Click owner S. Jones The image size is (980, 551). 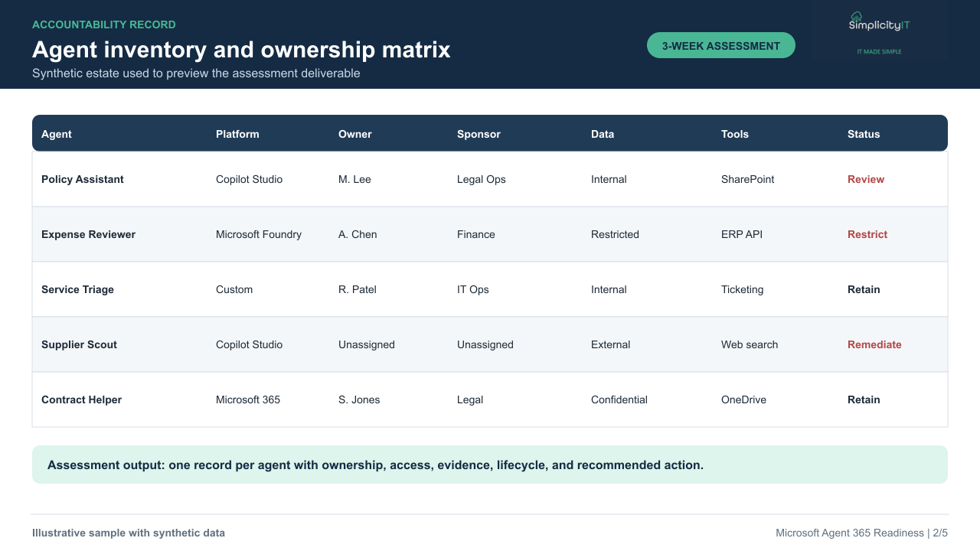(x=359, y=399)
